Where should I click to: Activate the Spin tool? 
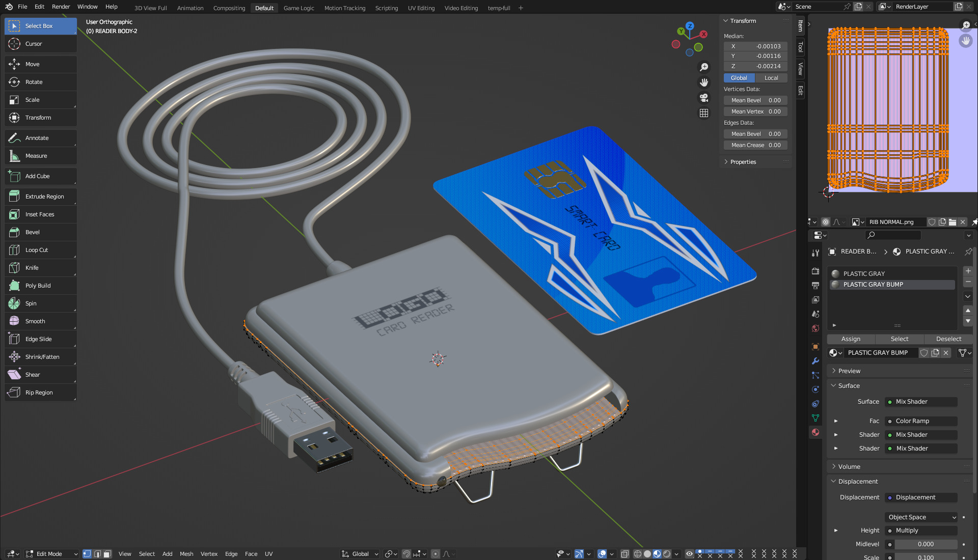pos(41,303)
